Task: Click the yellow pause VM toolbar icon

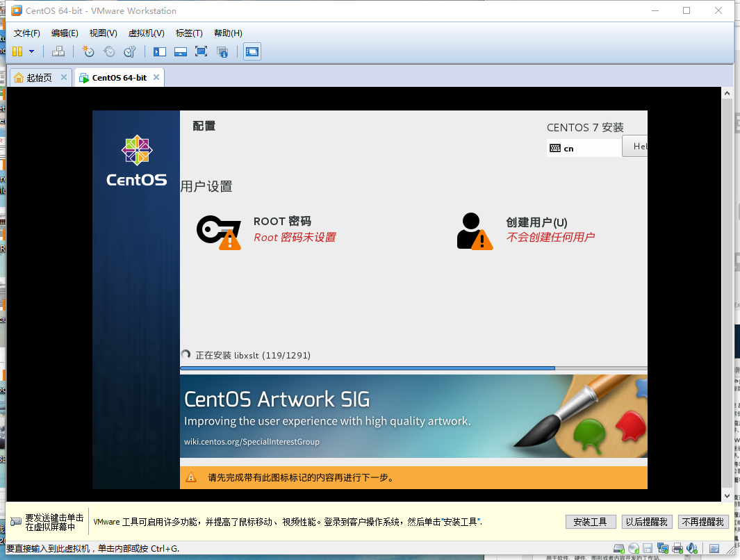Action: (17, 51)
